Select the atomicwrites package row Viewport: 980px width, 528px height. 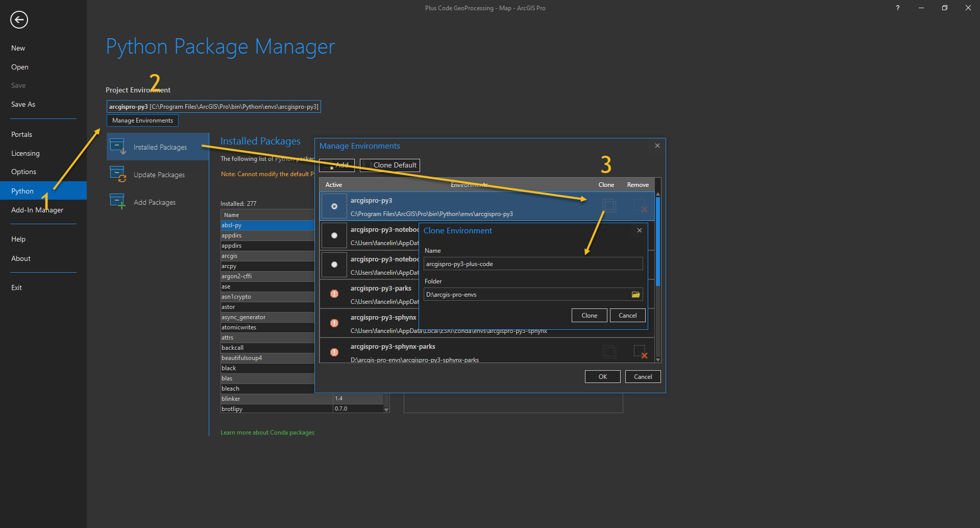(267, 327)
